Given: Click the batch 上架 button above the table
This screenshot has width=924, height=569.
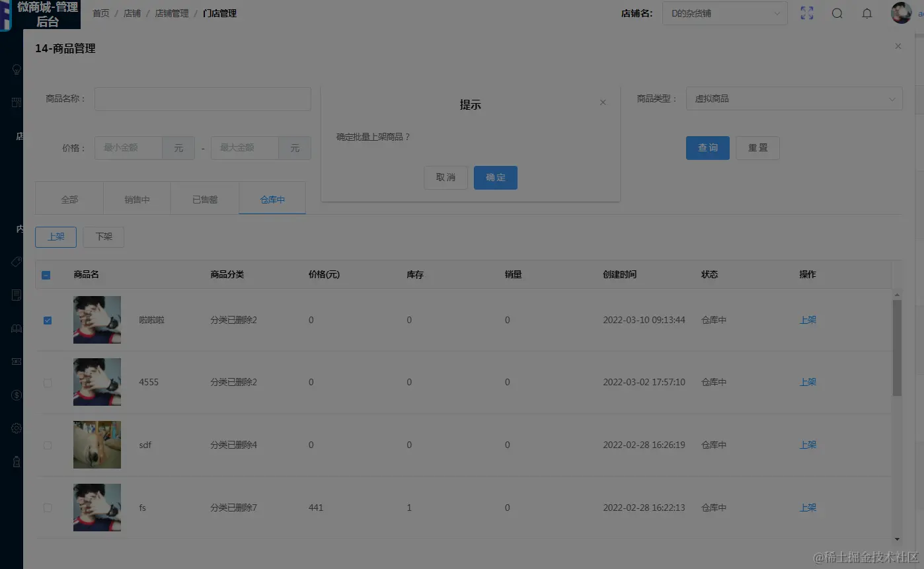Looking at the screenshot, I should click(56, 237).
